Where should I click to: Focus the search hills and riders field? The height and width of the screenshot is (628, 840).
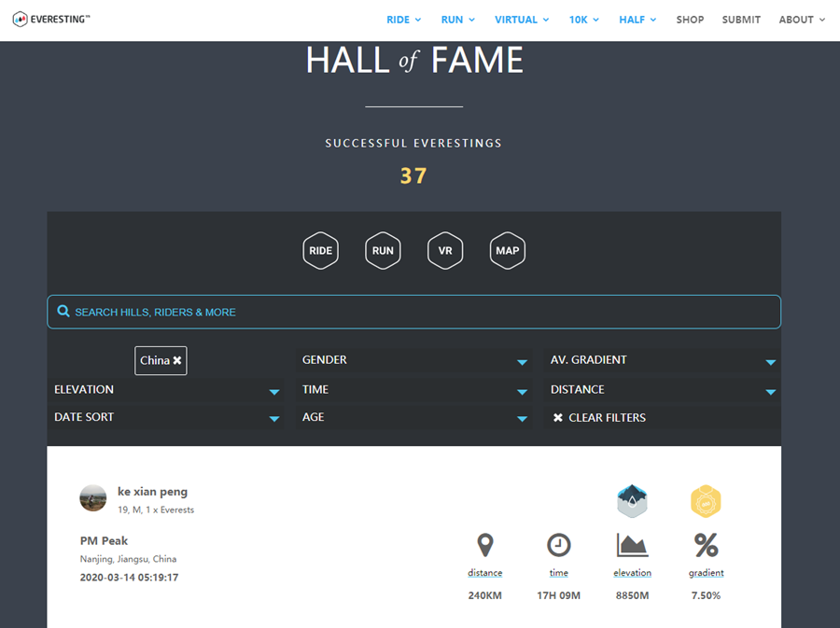point(413,312)
